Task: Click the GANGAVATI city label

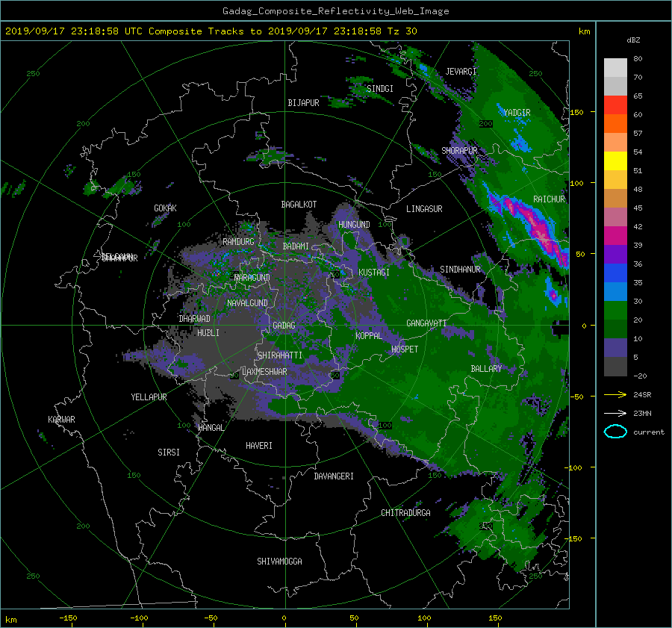Action: [426, 323]
